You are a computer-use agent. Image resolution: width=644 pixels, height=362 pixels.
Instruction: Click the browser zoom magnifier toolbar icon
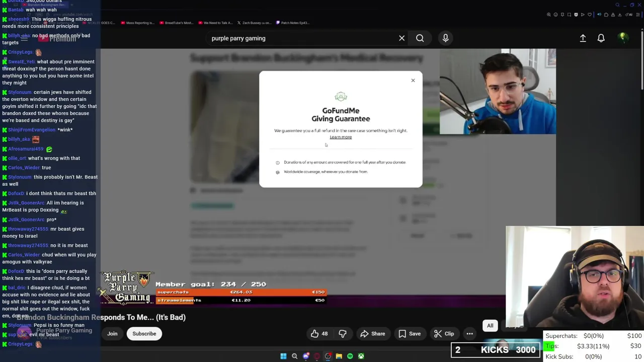(548, 15)
